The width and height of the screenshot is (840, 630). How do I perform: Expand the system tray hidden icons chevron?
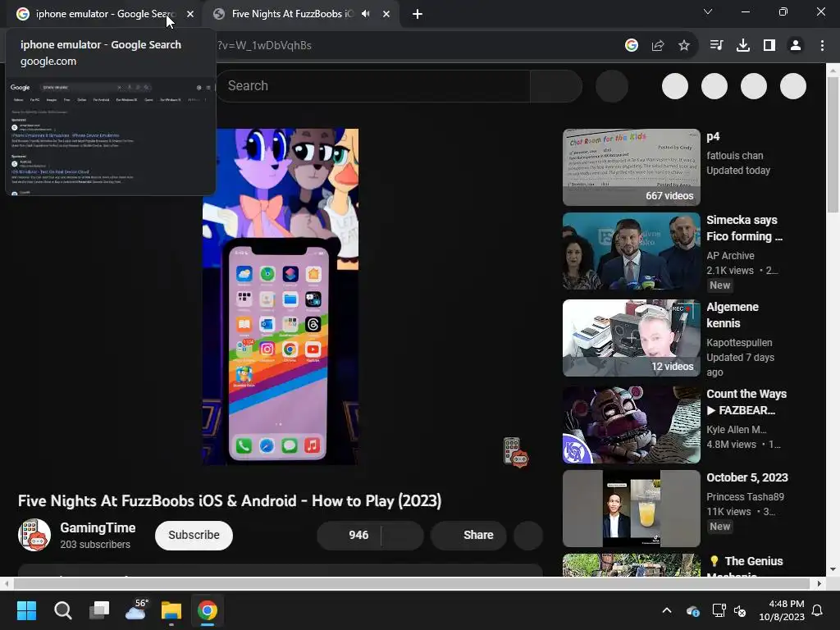(x=667, y=610)
